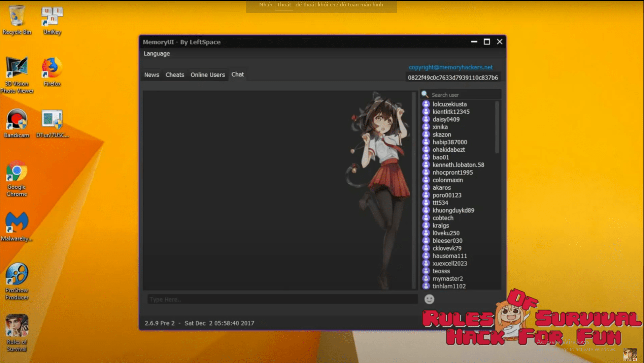Click the avatar icon beside kientktk12345
644x363 pixels.
[x=426, y=112]
